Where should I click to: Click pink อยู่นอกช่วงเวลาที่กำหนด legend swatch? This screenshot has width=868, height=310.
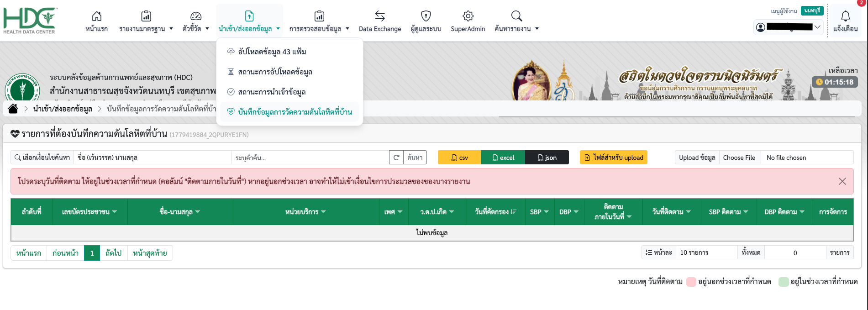click(x=691, y=282)
